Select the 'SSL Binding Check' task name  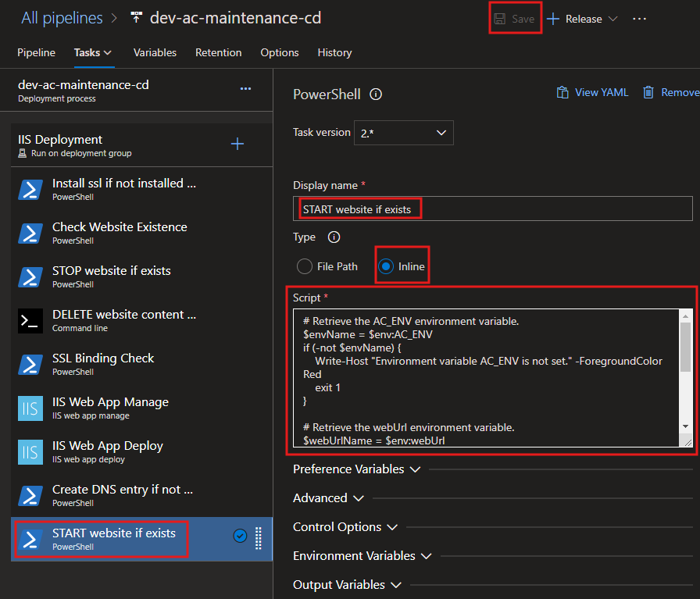(x=103, y=358)
